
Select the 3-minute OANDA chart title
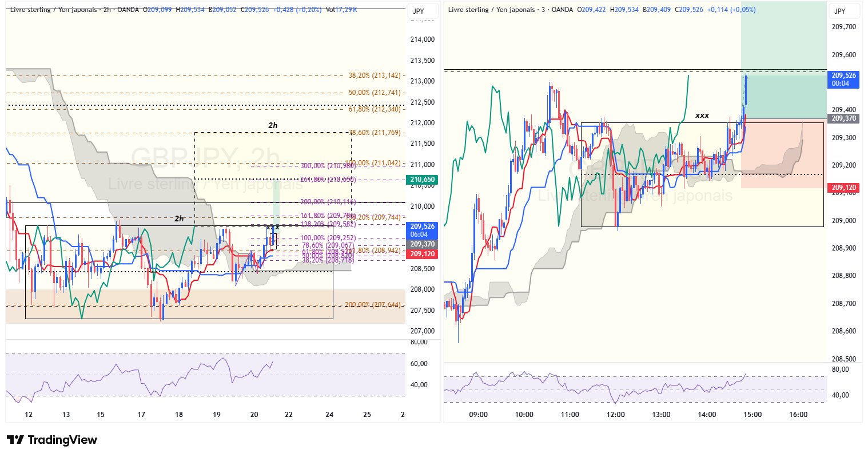coord(511,10)
